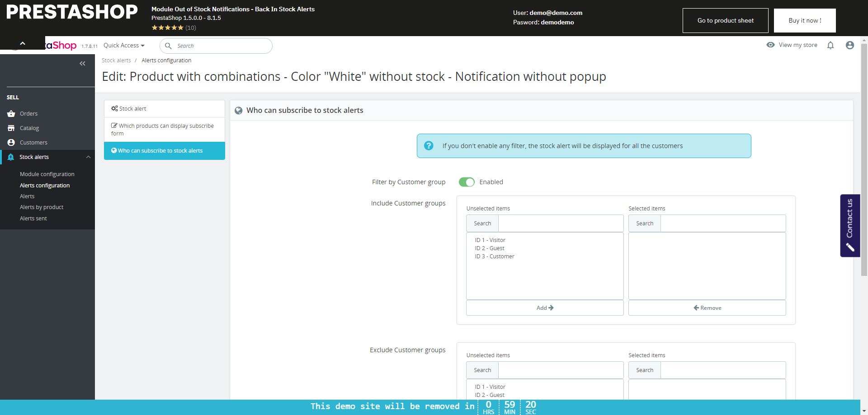This screenshot has height=415, width=868.
Task: Collapse the Stock alerts submenu chevron
Action: (x=89, y=157)
